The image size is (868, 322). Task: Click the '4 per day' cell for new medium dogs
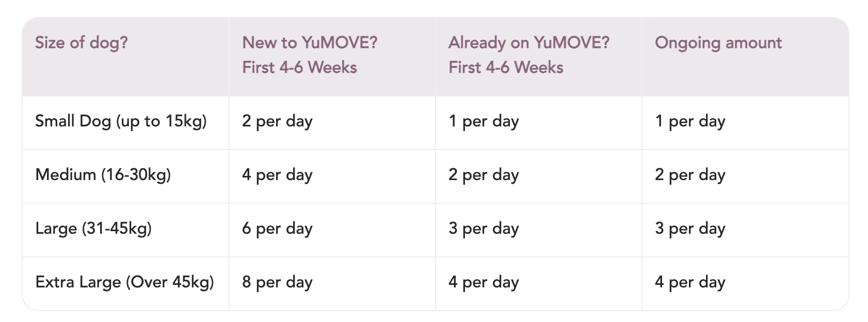click(x=277, y=175)
